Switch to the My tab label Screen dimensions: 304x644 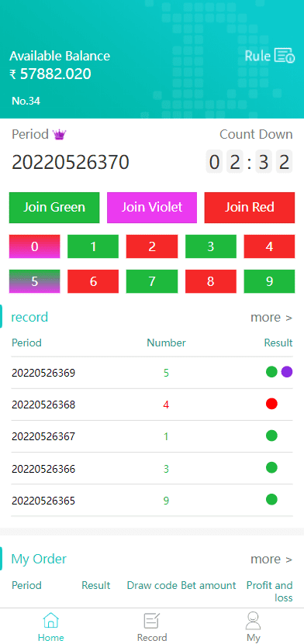(254, 638)
